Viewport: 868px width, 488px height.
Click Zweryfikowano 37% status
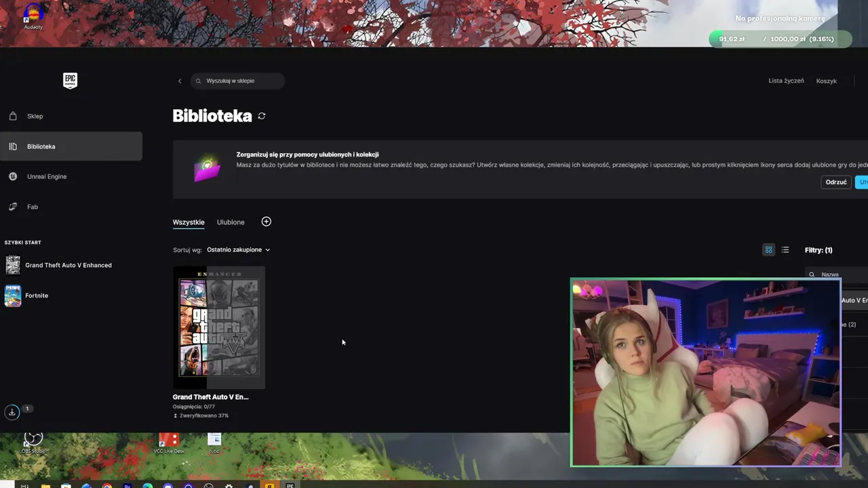201,415
